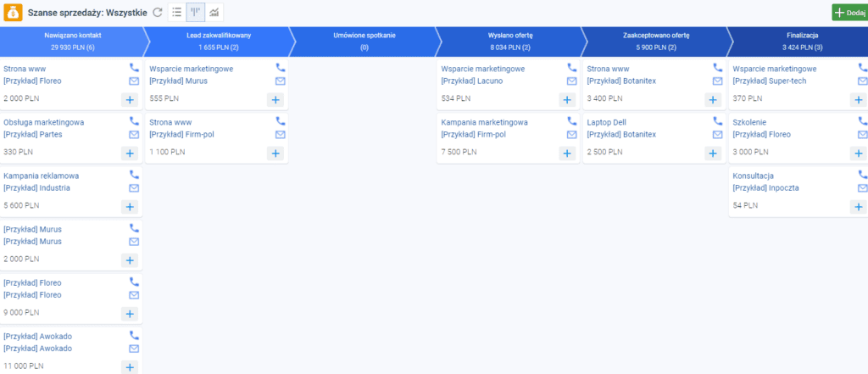Switch to chart statistics view
This screenshot has width=868, height=374.
click(214, 13)
